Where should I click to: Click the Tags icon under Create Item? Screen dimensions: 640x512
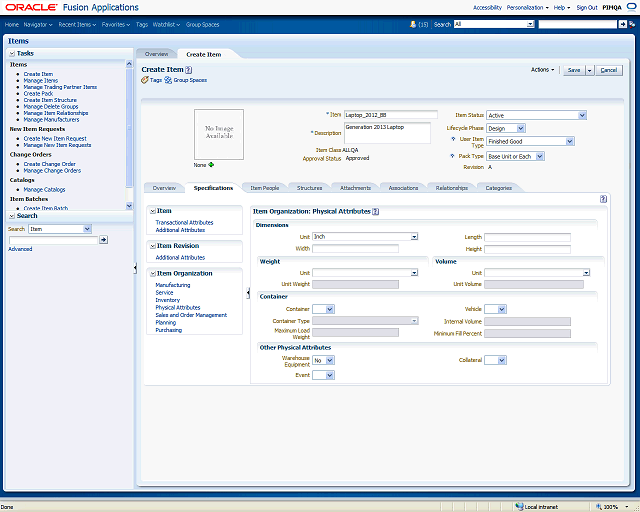(145, 79)
